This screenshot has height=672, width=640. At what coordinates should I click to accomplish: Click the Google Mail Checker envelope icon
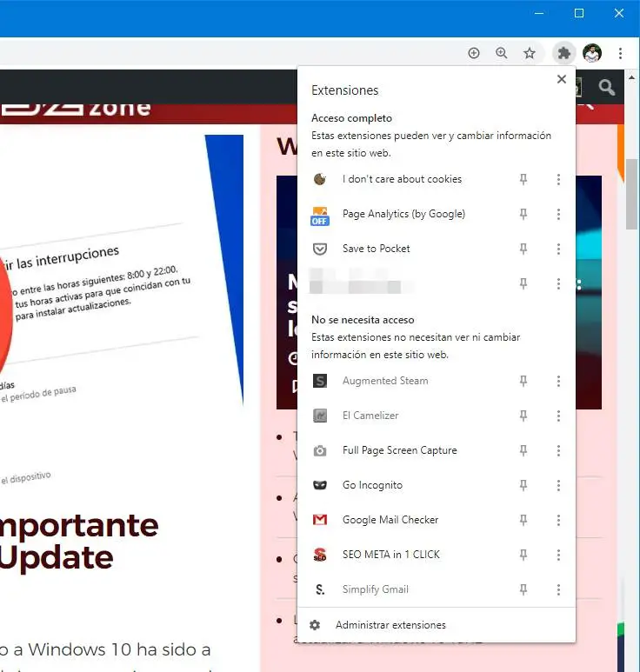point(320,520)
